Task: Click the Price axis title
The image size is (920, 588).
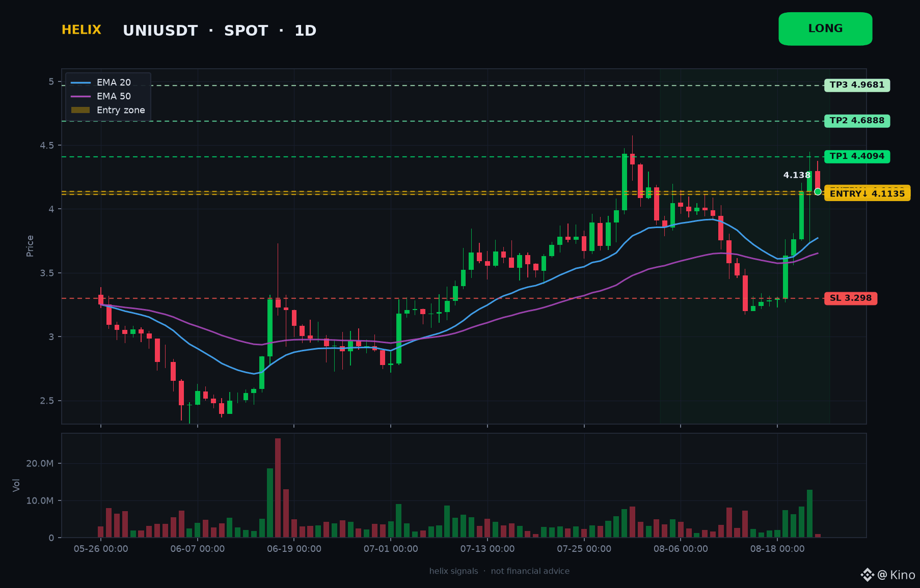Action: 30,246
